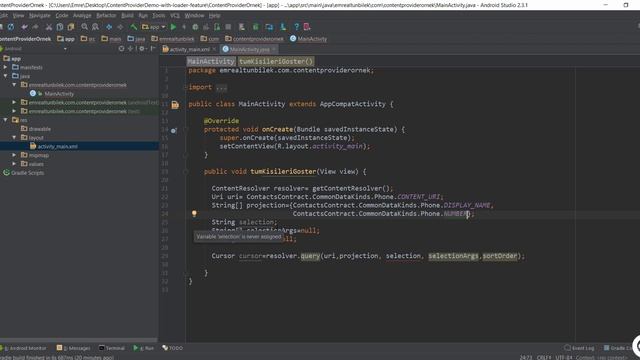Click the 'app' breadcrumb in navigation bar

[x=66, y=39]
